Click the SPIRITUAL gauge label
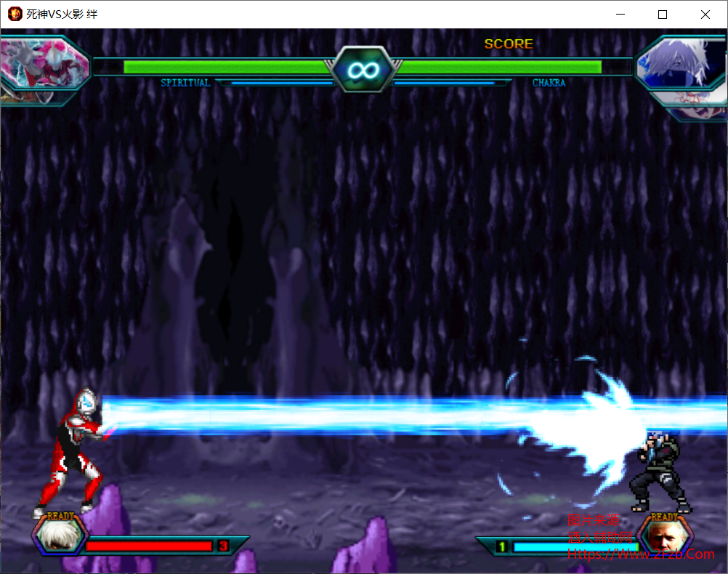This screenshot has width=728, height=574. pyautogui.click(x=185, y=83)
